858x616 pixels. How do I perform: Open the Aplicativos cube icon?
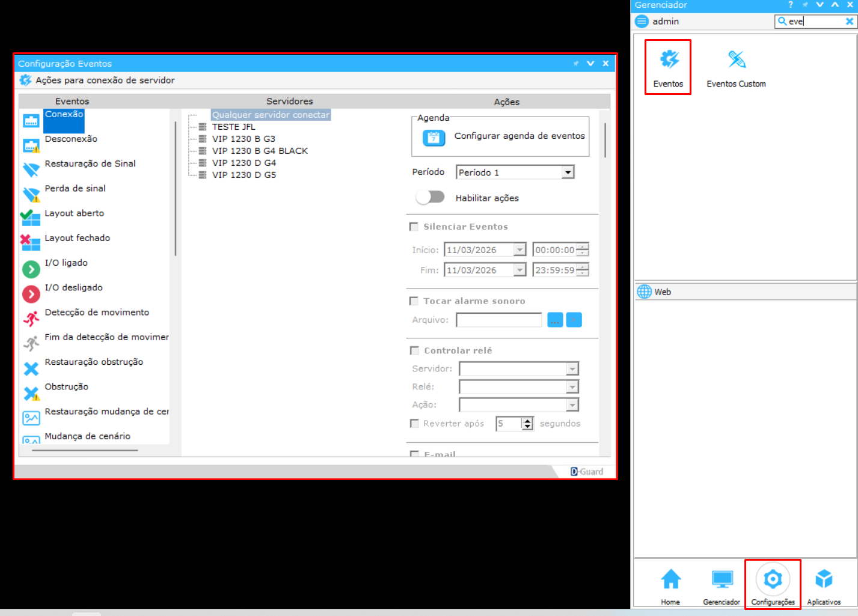click(x=823, y=579)
